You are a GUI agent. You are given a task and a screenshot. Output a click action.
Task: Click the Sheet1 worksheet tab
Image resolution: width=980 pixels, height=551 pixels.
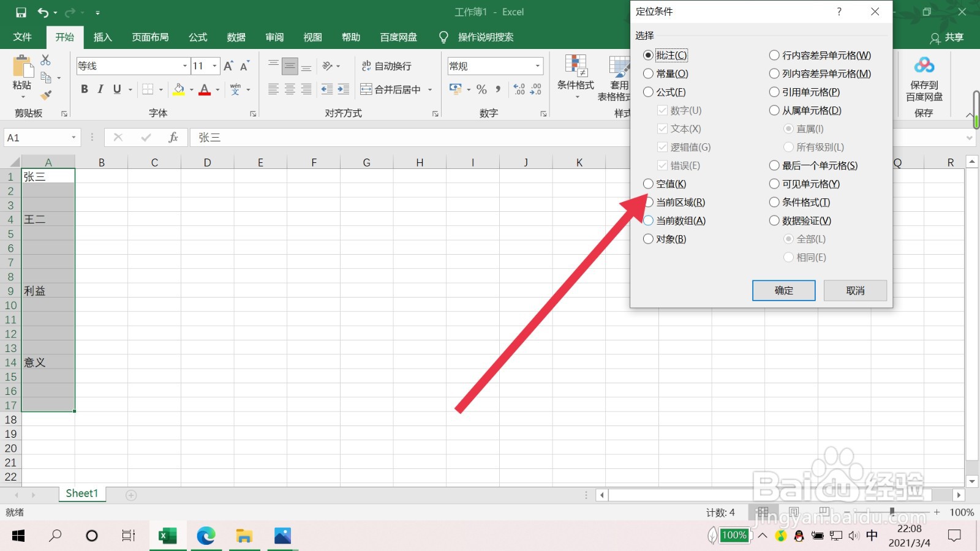(x=82, y=493)
